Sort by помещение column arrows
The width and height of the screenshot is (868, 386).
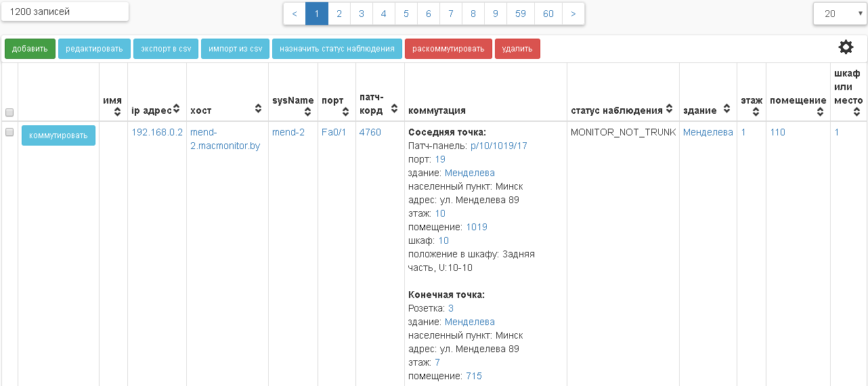[x=821, y=112]
